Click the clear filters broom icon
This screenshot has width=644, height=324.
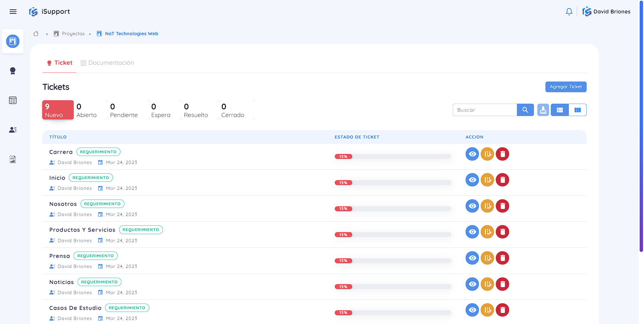(543, 110)
